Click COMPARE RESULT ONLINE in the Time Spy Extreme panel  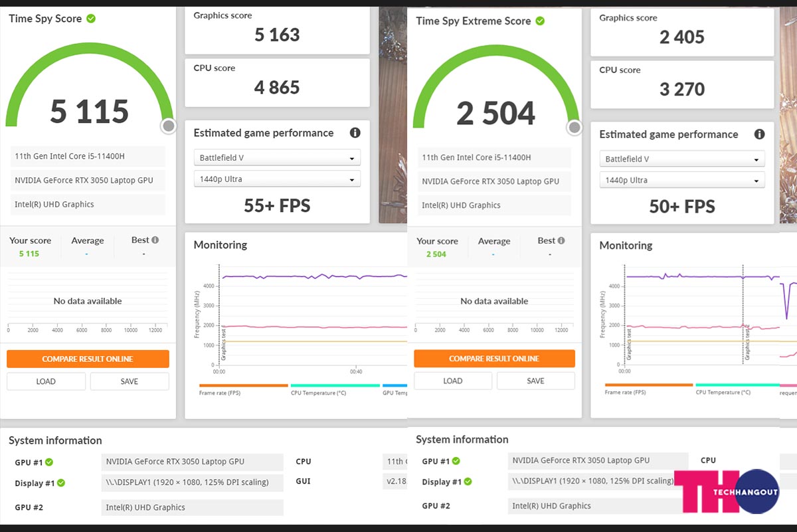(x=494, y=359)
